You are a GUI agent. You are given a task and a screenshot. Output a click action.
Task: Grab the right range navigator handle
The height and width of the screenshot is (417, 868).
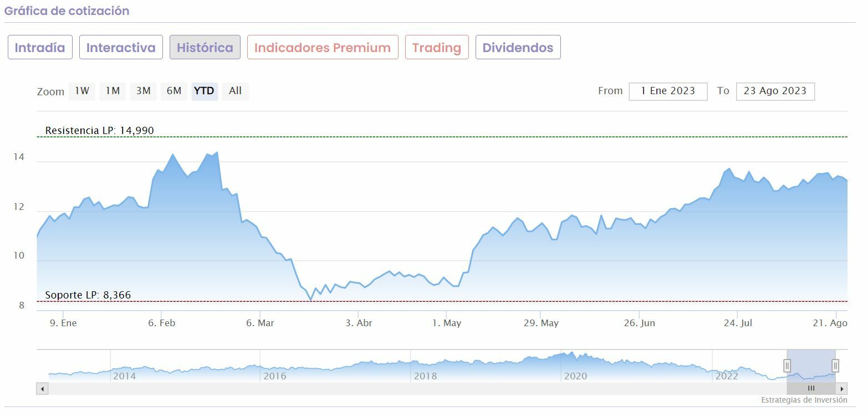click(835, 365)
